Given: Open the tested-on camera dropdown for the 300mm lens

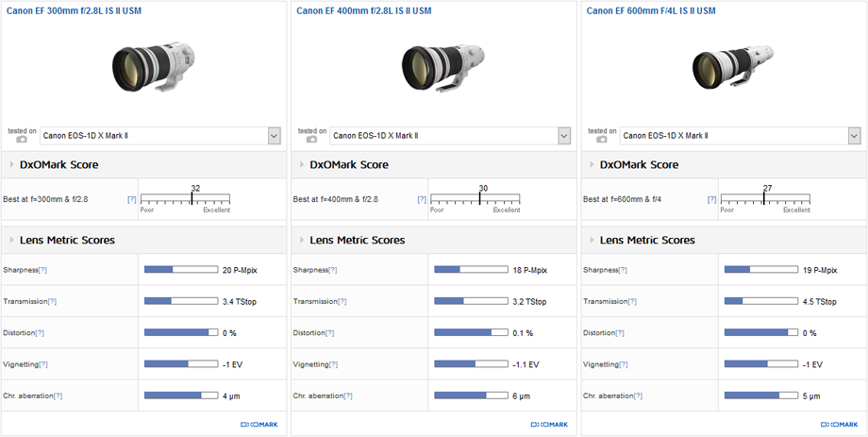Looking at the screenshot, I should tap(160, 136).
